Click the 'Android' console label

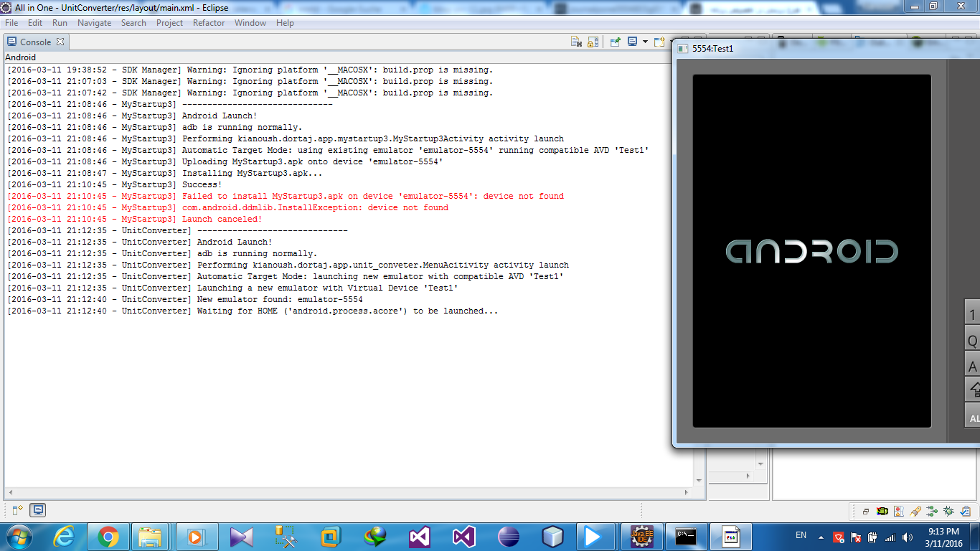coord(20,57)
